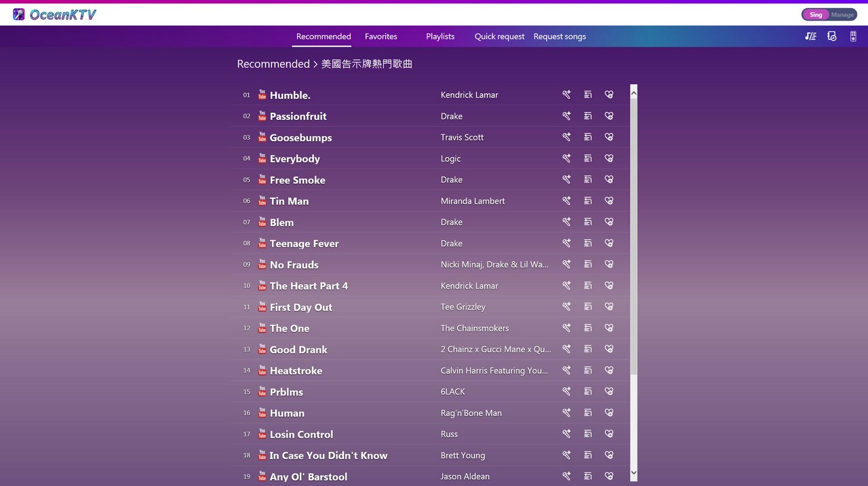Open the Favorites tab
The width and height of the screenshot is (868, 486).
(381, 37)
